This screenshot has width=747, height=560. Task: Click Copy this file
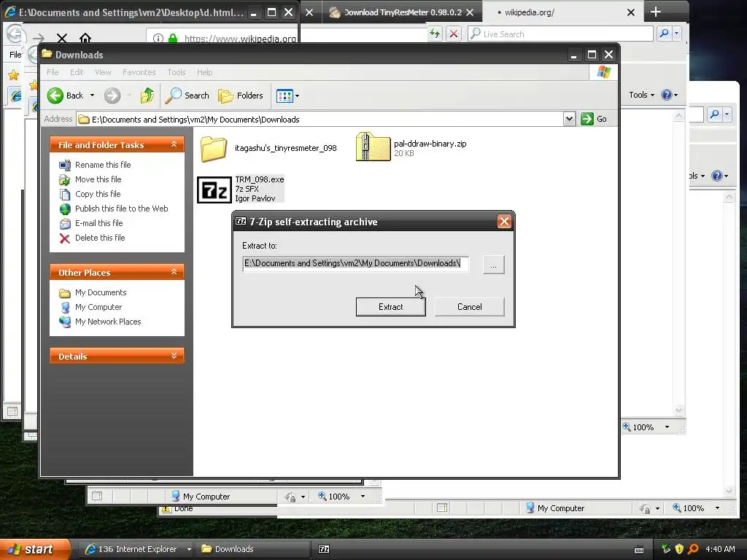98,194
